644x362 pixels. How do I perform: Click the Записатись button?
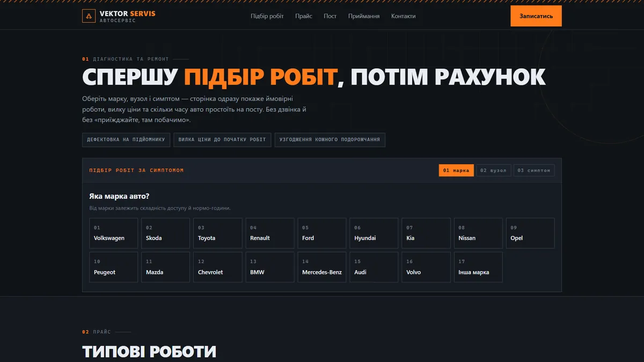[x=536, y=16]
